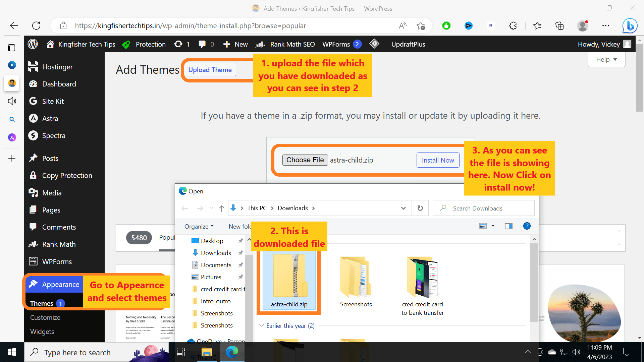Click Microsoft Edge taskbar icon
Viewport: 644px width, 362px height.
(232, 352)
